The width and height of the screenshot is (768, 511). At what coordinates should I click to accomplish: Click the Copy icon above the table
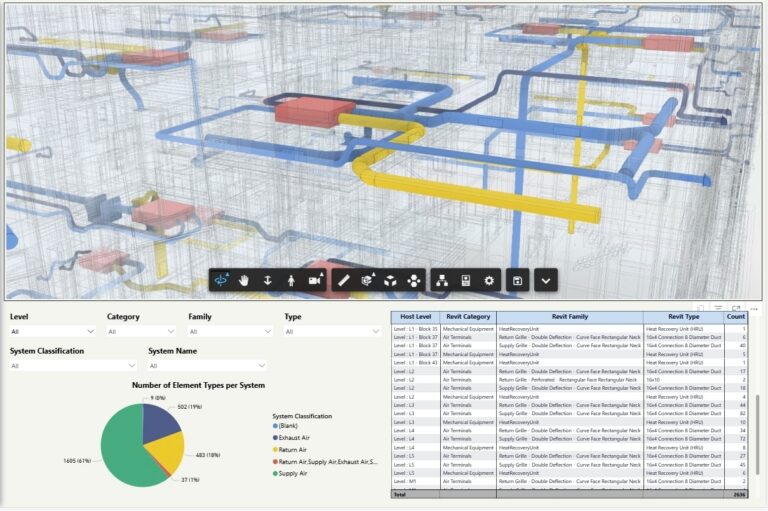[x=701, y=308]
